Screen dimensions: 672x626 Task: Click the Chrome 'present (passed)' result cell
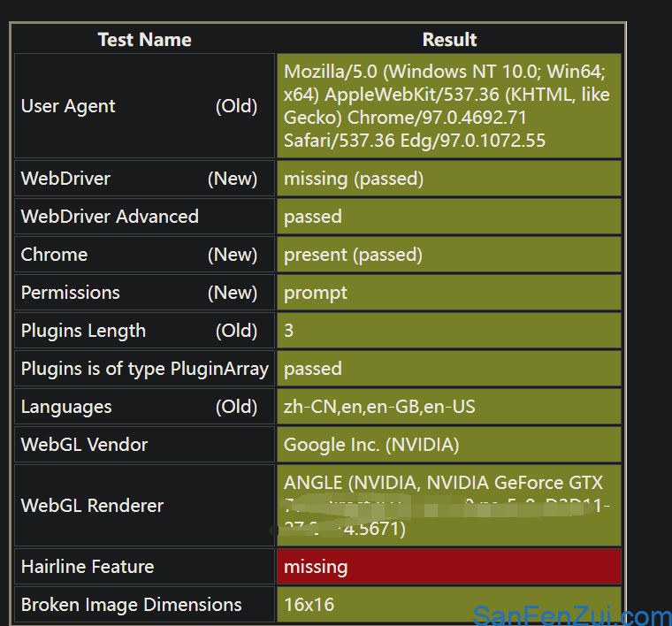449,255
